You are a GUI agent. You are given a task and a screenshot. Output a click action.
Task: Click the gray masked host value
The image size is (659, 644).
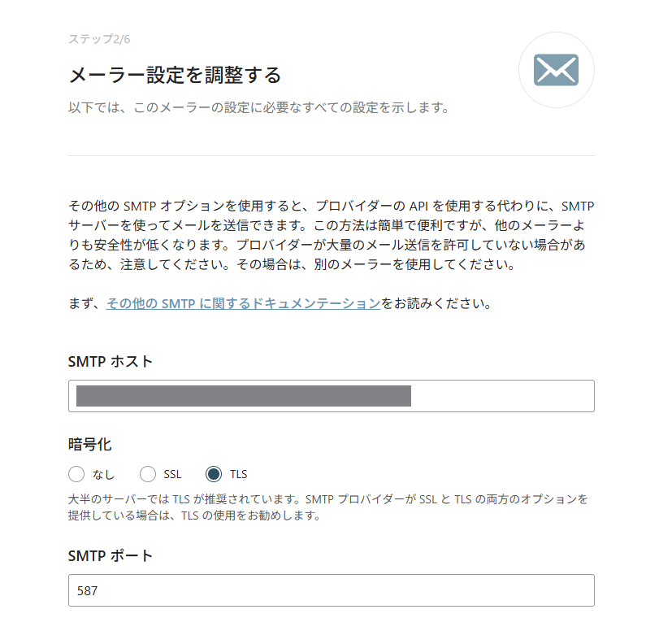click(x=243, y=396)
